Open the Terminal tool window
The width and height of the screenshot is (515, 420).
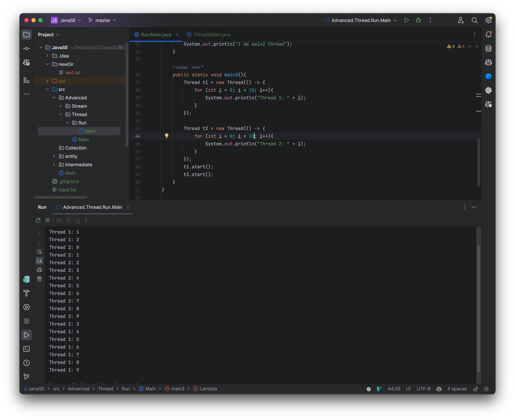click(x=26, y=349)
